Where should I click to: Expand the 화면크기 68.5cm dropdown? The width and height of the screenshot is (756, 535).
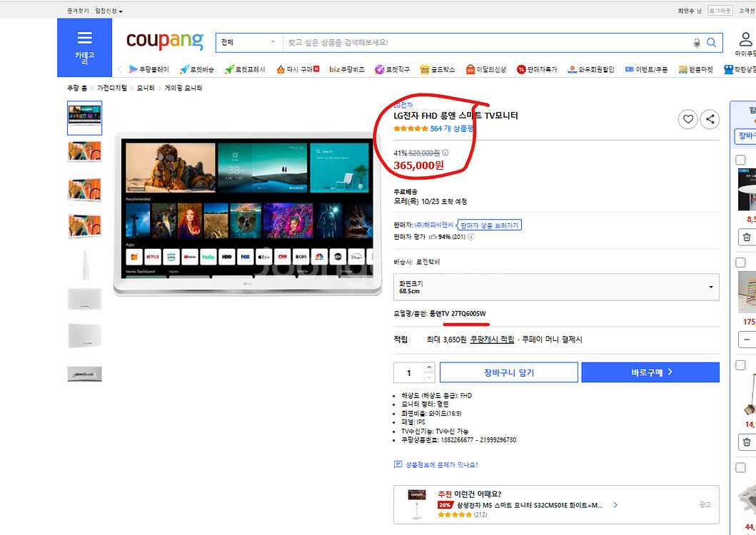[556, 287]
